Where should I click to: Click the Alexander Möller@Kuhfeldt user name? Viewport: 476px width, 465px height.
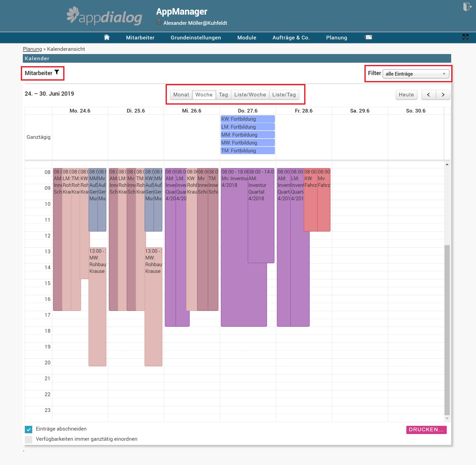click(195, 23)
